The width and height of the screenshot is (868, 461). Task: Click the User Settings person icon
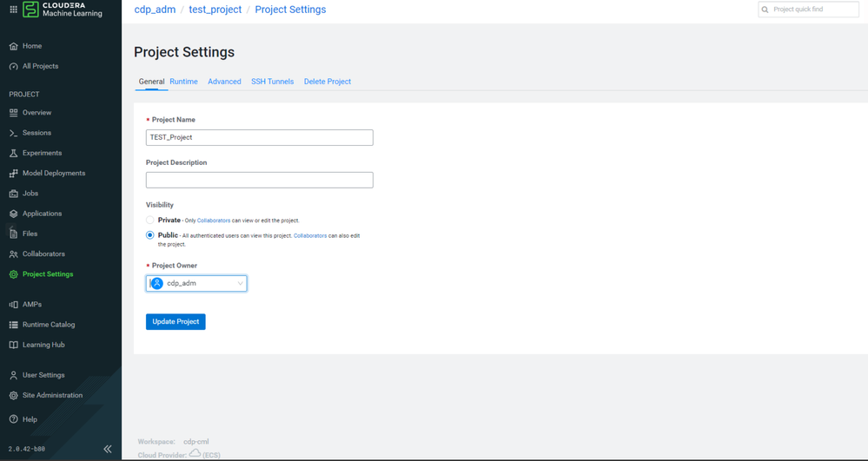coord(14,375)
